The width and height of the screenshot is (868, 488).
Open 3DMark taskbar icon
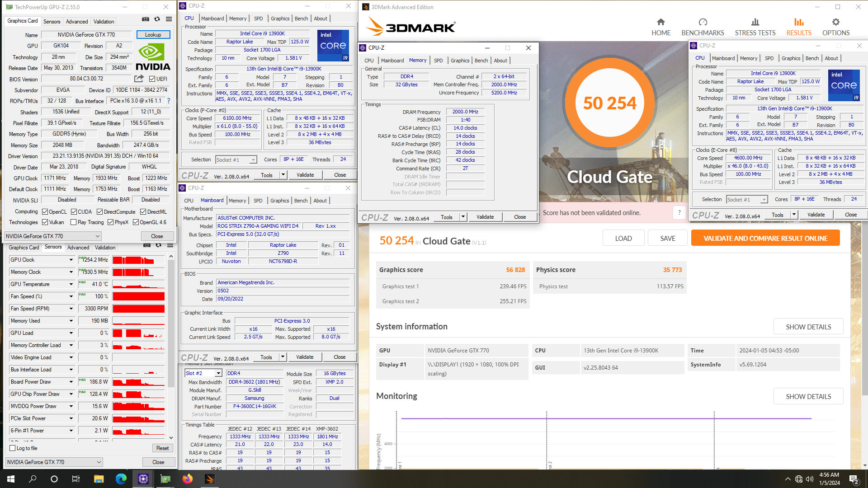(x=209, y=479)
